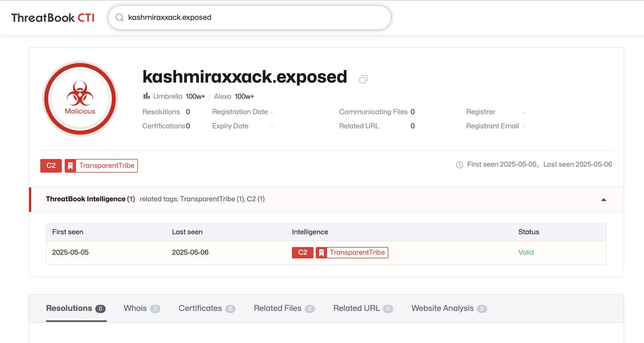This screenshot has height=343, width=644.
Task: Click the bookmark icon in the intelligence table's TransparentTribe tag
Action: tap(321, 252)
